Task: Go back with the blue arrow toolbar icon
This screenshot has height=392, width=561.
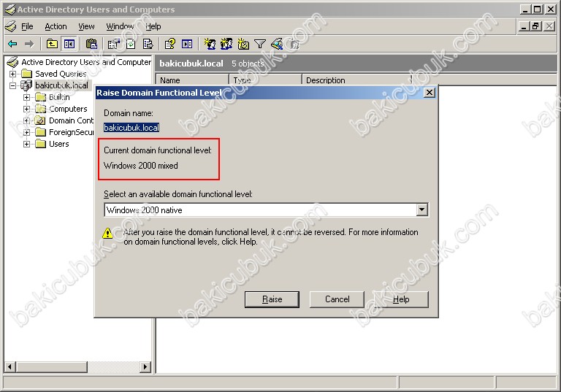Action: [12, 44]
